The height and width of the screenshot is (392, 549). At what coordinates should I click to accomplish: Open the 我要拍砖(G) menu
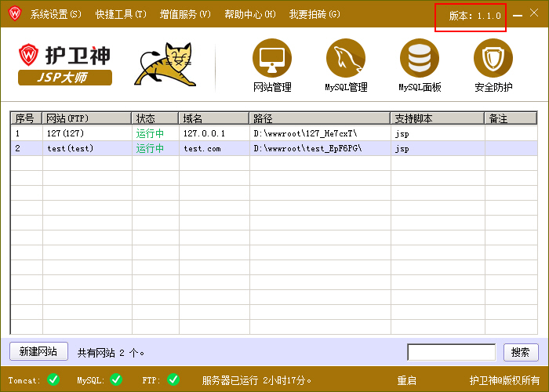click(314, 14)
